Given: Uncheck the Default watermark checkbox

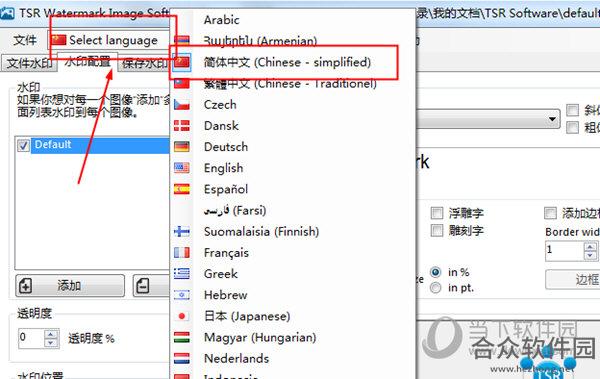Looking at the screenshot, I should (x=23, y=145).
